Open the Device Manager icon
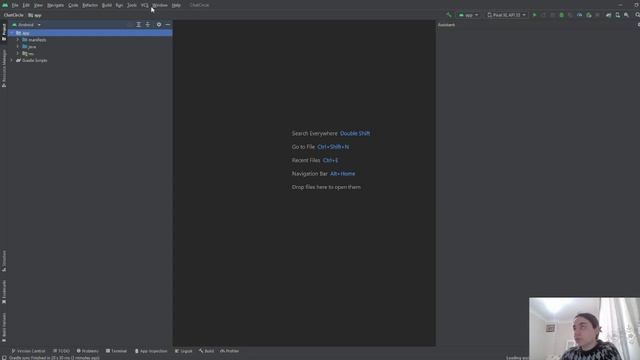 click(x=618, y=15)
